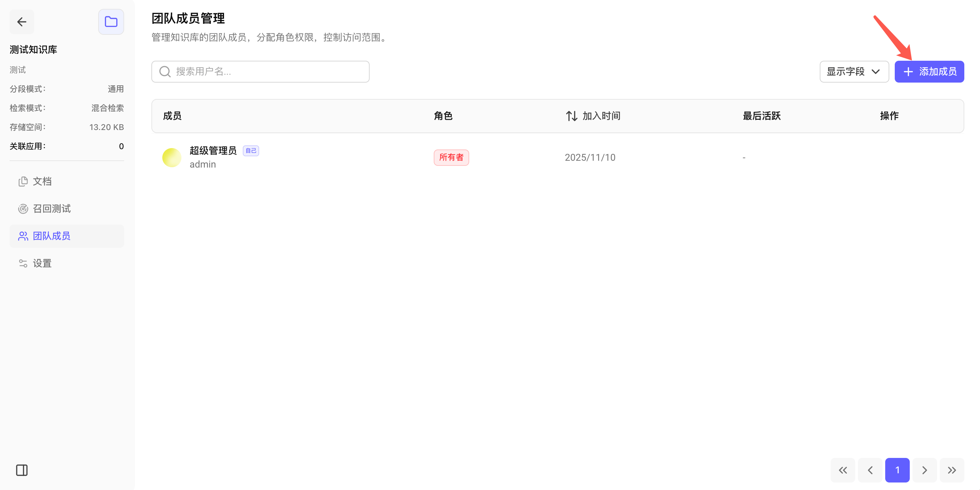Go to next page chevron
Screen dimensions: 980x490
pyautogui.click(x=924, y=470)
